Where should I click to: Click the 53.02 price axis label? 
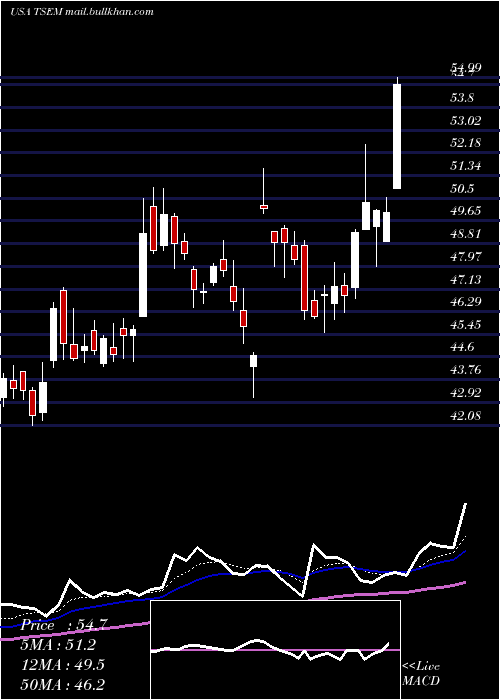coord(466,121)
